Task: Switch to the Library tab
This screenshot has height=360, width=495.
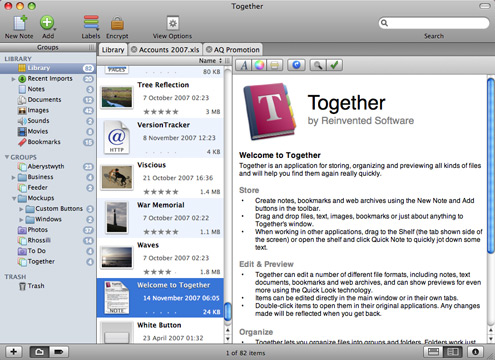Action: coord(113,50)
